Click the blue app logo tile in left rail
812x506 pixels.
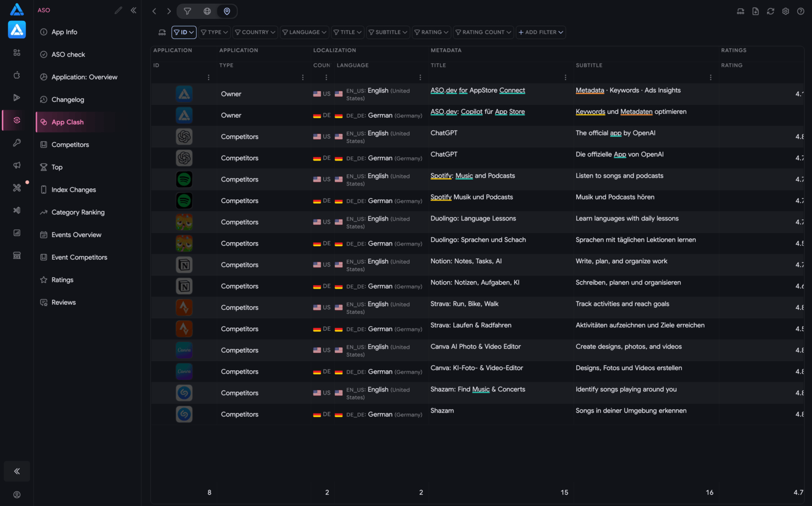click(17, 29)
